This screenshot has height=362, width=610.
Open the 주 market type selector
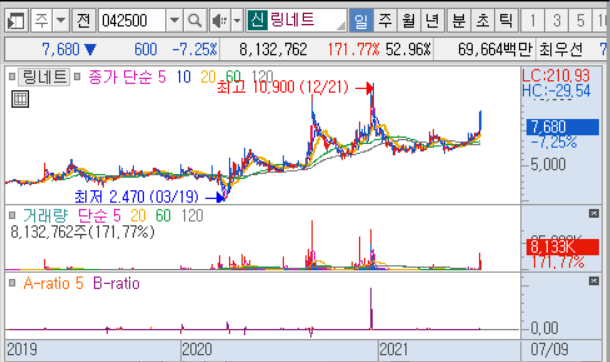(x=41, y=21)
